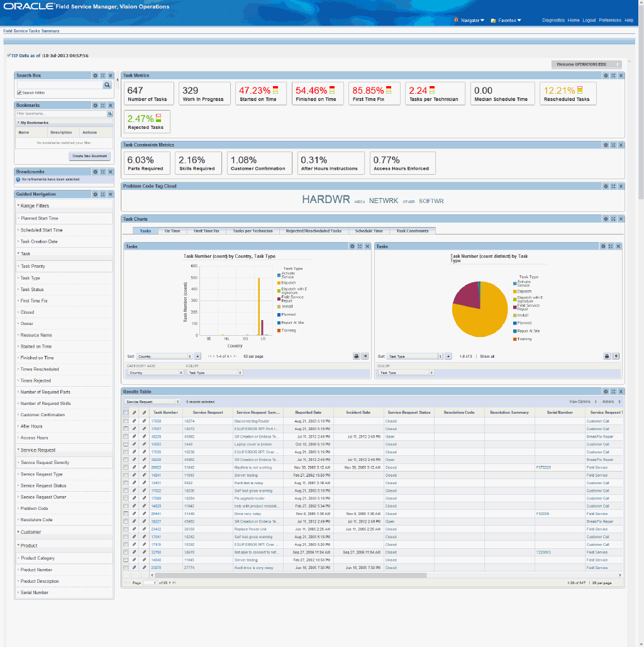The height and width of the screenshot is (647, 644).
Task: Click HARDWR in the tag cloud
Action: click(326, 200)
